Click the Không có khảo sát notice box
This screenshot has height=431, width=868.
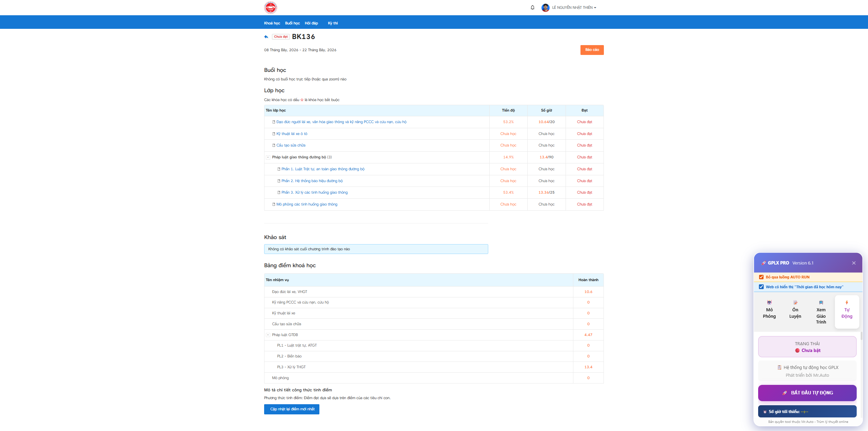376,249
